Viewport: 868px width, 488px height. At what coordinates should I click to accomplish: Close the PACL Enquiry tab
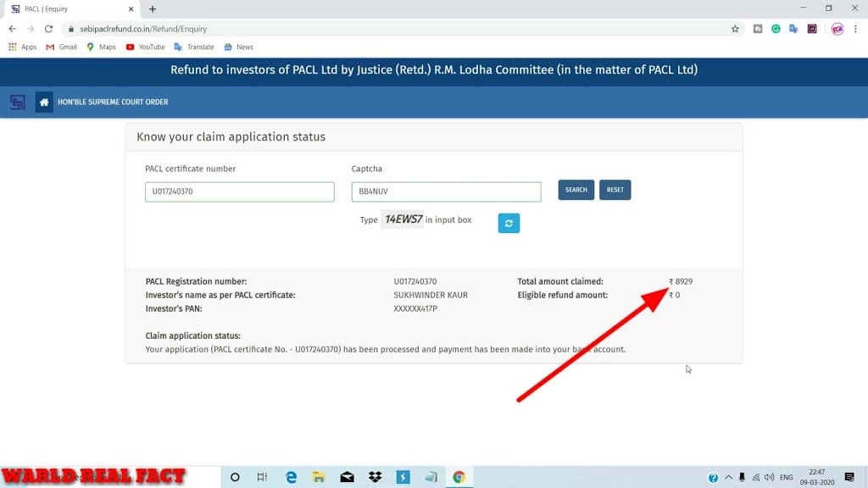coord(131,8)
